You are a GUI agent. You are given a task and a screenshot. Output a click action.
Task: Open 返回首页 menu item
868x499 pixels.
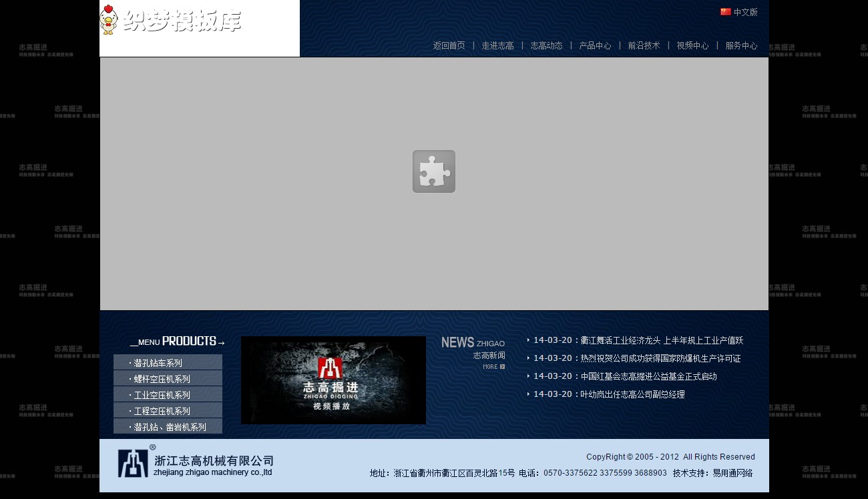(449, 46)
